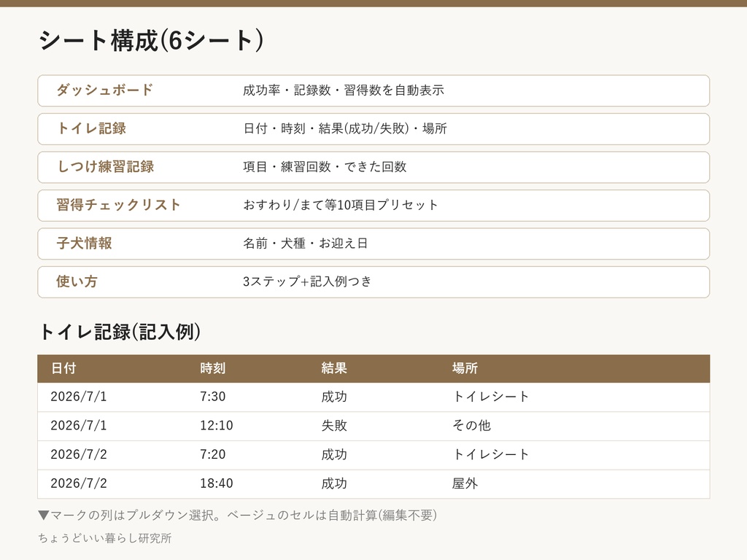Click 成功 in the 7:30 row
Screen dimensions: 747x560
(x=334, y=397)
